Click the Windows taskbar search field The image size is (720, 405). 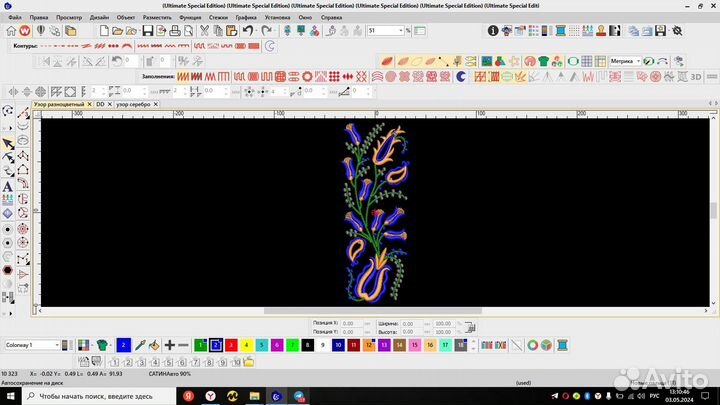coord(100,396)
